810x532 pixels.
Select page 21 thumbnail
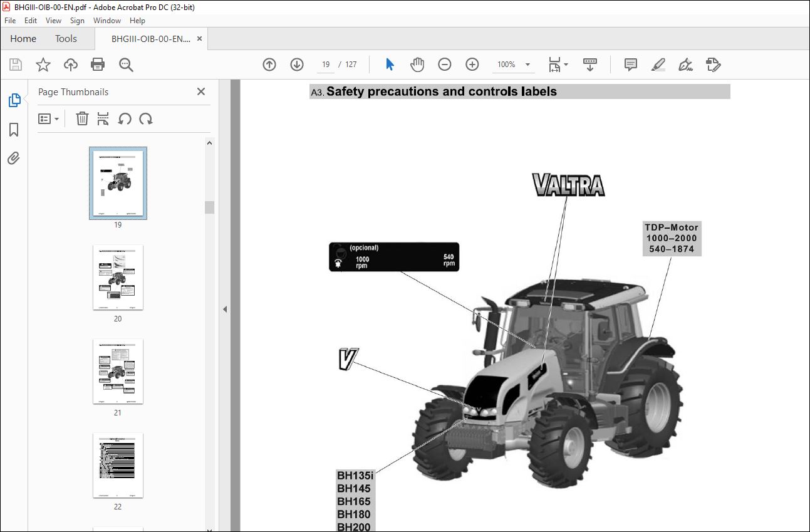(x=118, y=371)
